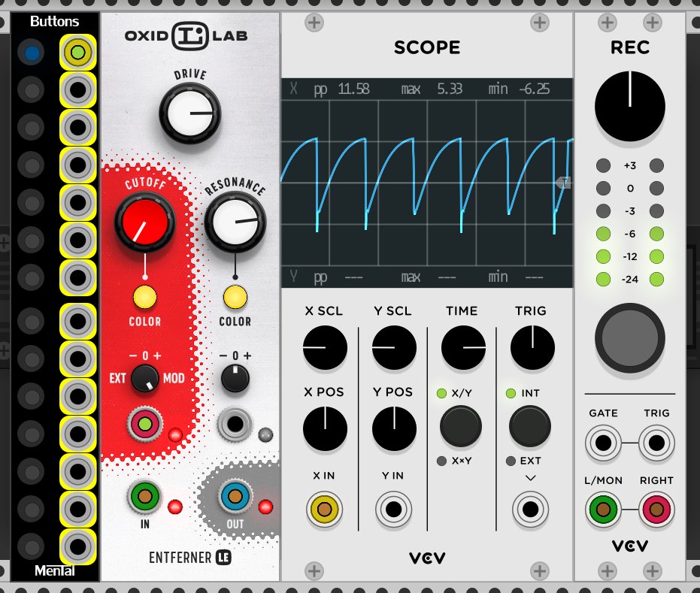Click the small Resonance modulation attenuator knob
The image size is (700, 593).
[235, 378]
